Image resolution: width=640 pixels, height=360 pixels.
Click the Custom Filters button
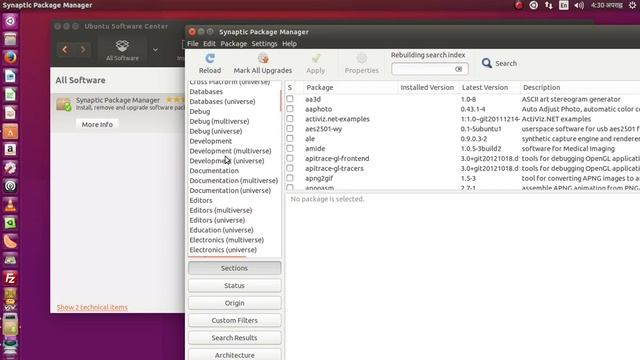(x=234, y=320)
